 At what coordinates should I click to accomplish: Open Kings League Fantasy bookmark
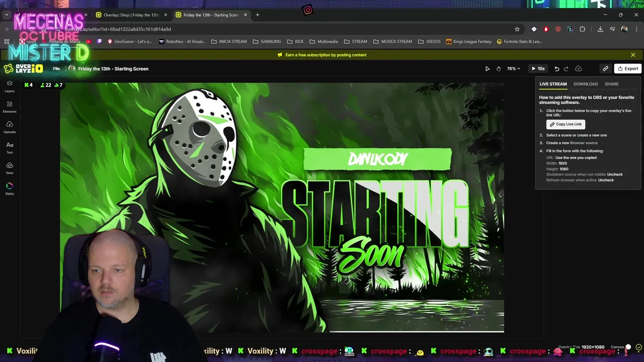[469, 42]
